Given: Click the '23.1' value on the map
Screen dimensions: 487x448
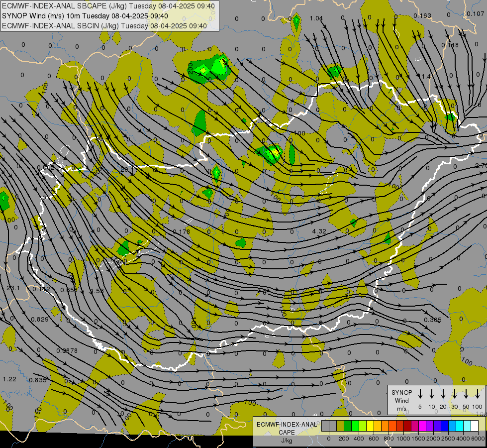Looking at the screenshot, I should point(13,288).
